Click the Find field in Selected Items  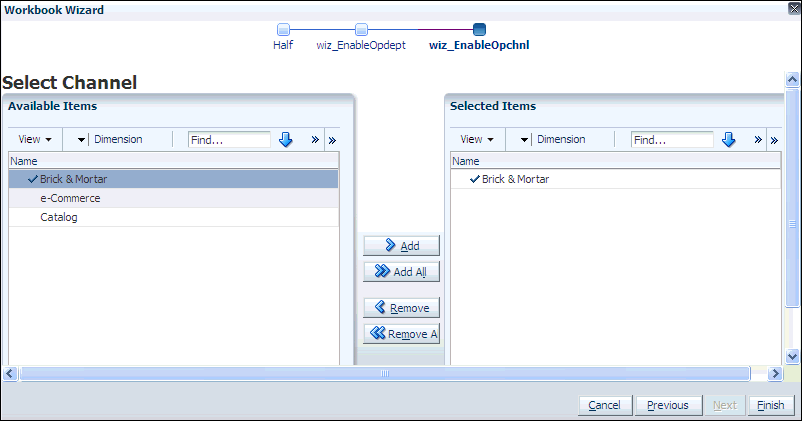pos(672,140)
